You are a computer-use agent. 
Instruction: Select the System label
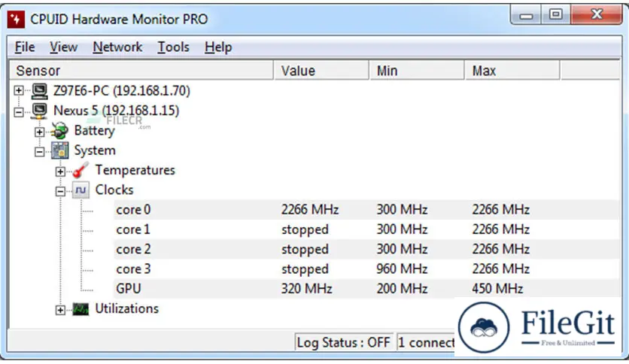[x=95, y=150]
